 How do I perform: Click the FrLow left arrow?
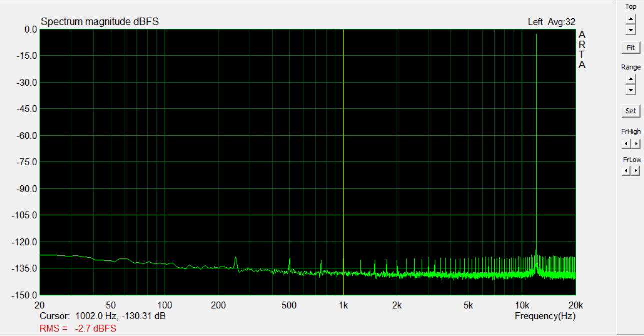[626, 171]
